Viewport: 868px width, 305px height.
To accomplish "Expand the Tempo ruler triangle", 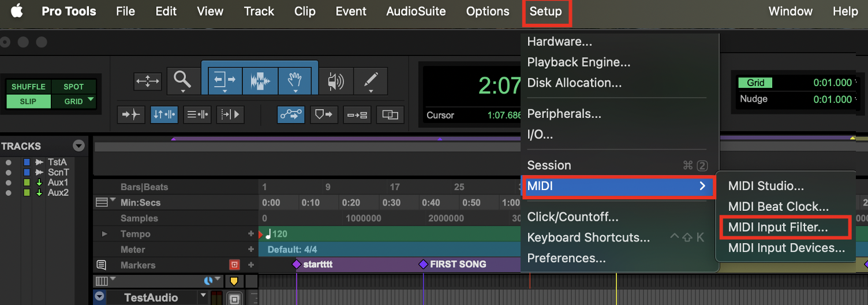I will pyautogui.click(x=104, y=234).
